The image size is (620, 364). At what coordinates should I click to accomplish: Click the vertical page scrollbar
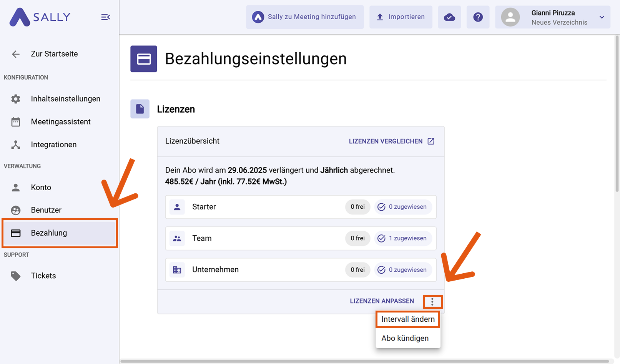click(x=617, y=114)
